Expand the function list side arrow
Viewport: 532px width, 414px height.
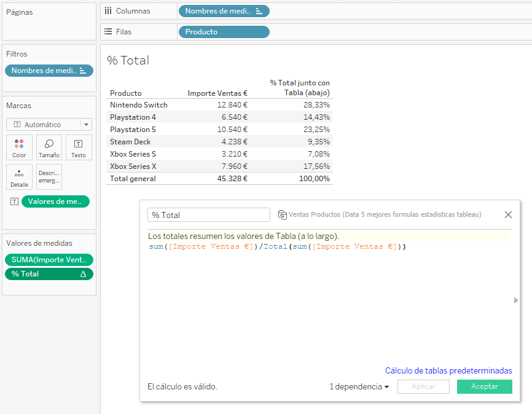pyautogui.click(x=515, y=300)
